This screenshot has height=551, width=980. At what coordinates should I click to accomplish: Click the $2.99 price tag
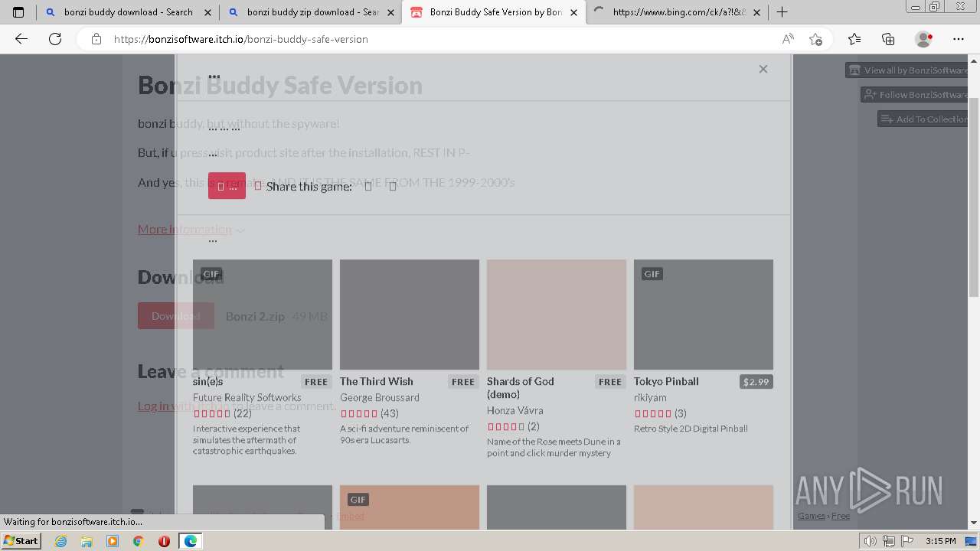(x=756, y=381)
